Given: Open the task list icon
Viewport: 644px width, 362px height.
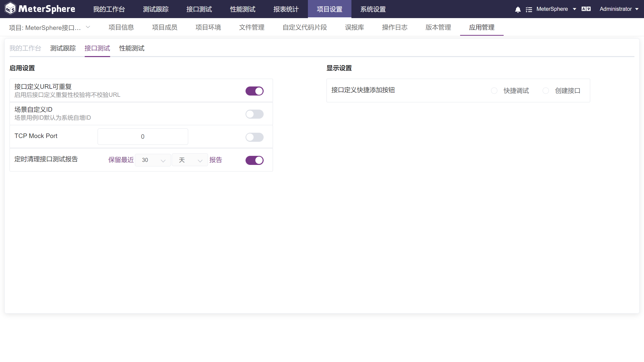Looking at the screenshot, I should click(x=529, y=10).
